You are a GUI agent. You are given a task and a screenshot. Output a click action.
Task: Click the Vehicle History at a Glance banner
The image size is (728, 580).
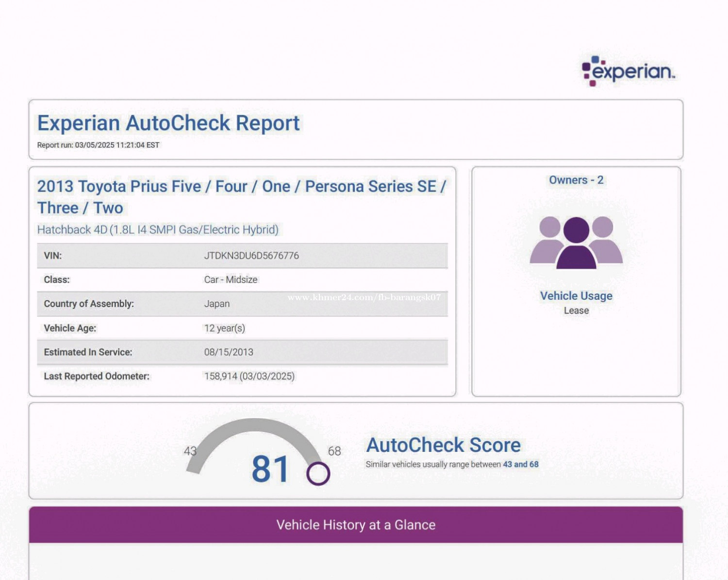tap(356, 525)
